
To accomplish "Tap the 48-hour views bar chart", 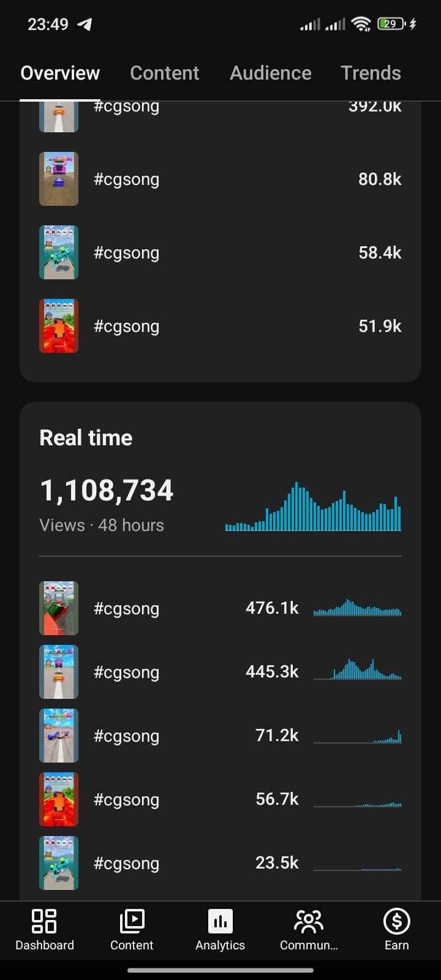I will tap(313, 507).
